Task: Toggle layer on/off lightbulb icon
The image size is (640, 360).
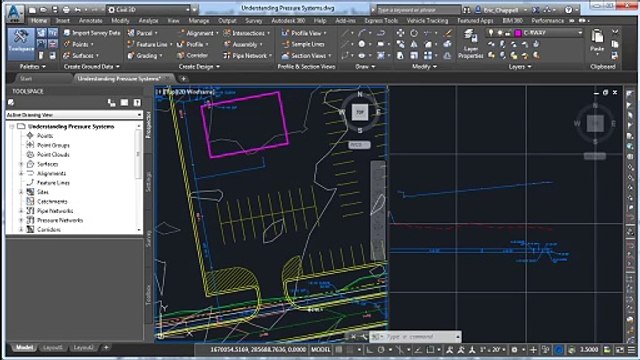Action: (x=491, y=33)
